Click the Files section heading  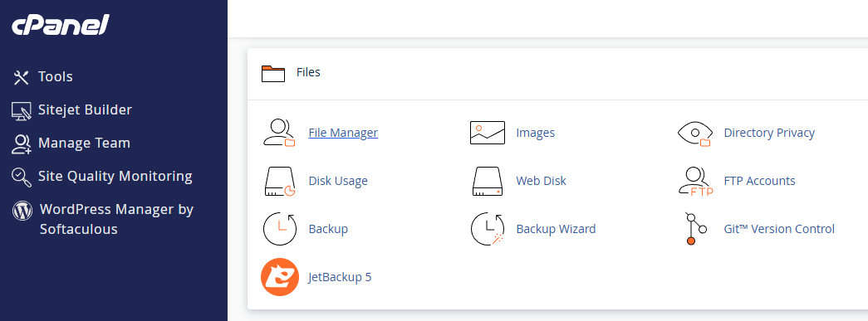pos(308,72)
